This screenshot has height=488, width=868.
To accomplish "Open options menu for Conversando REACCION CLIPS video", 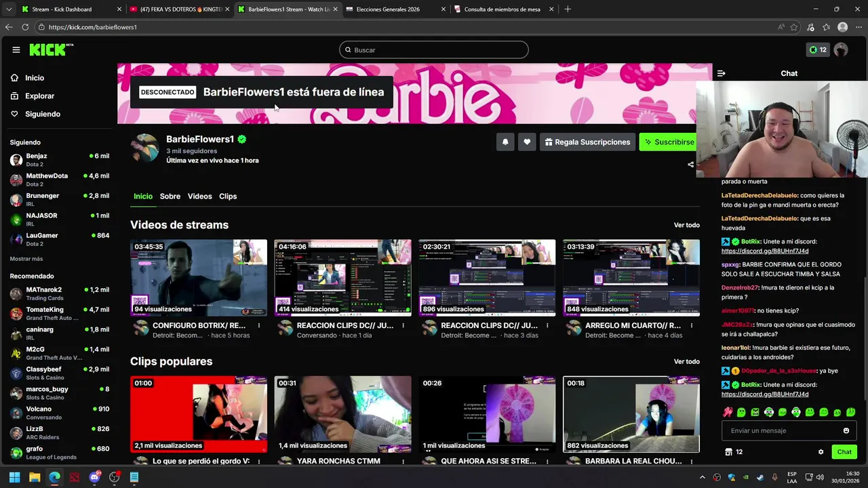I will (x=403, y=325).
